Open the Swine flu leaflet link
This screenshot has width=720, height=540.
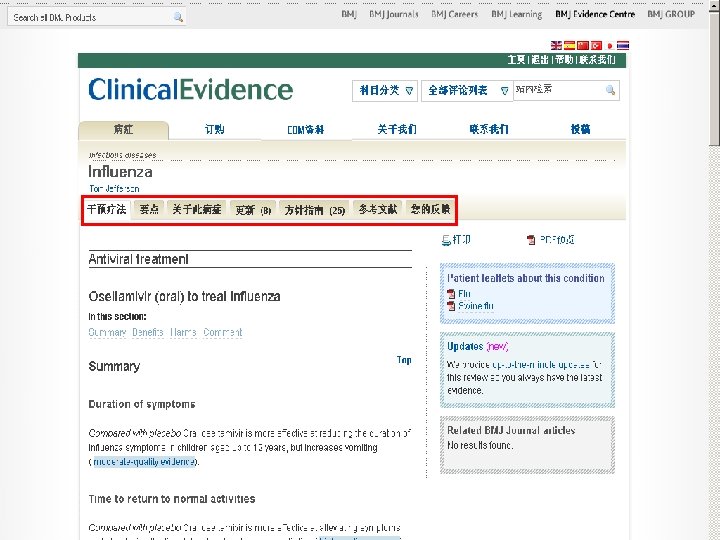point(476,306)
